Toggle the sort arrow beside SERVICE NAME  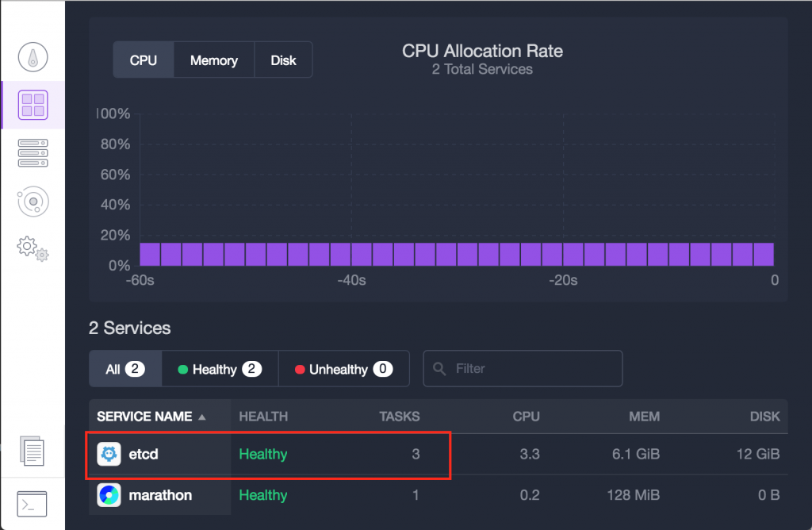coord(202,417)
